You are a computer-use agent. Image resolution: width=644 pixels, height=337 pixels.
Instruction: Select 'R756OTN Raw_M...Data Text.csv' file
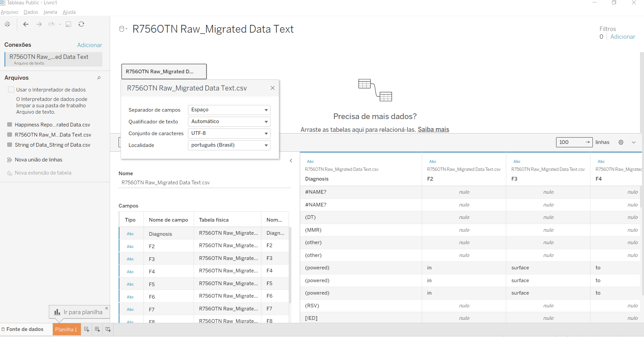point(53,135)
